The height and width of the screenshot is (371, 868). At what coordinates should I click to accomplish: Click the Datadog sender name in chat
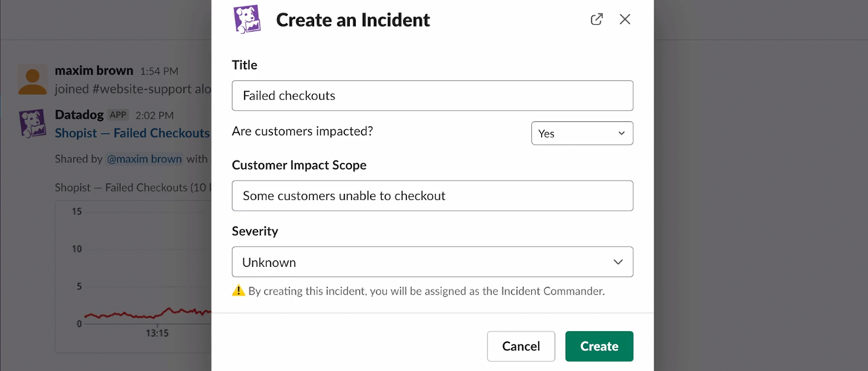click(x=79, y=114)
